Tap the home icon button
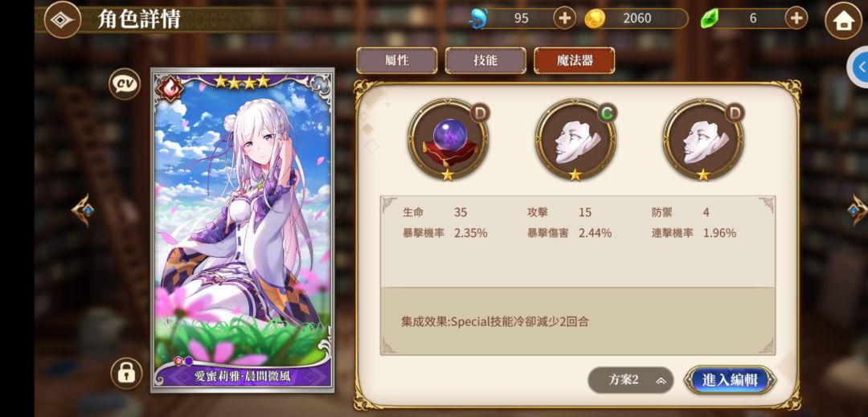The image size is (868, 417). [x=843, y=21]
